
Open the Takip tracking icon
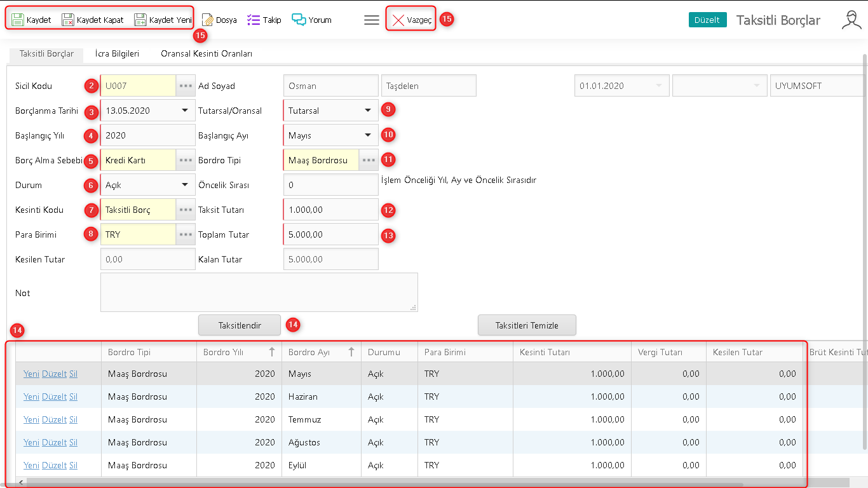[254, 20]
